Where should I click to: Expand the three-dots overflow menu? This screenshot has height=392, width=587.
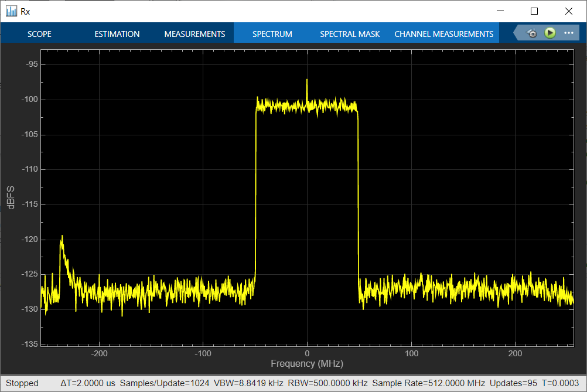click(568, 33)
